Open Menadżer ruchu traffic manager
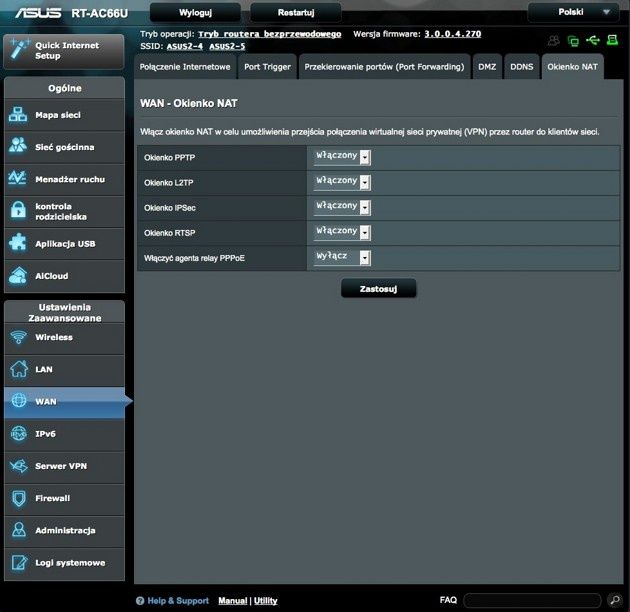This screenshot has width=630, height=612. pos(64,180)
